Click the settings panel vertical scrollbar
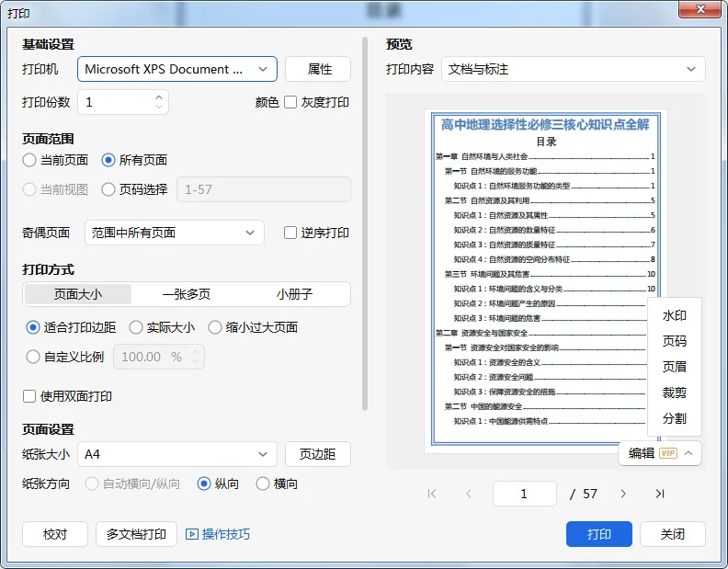This screenshot has height=569, width=728. [365, 224]
